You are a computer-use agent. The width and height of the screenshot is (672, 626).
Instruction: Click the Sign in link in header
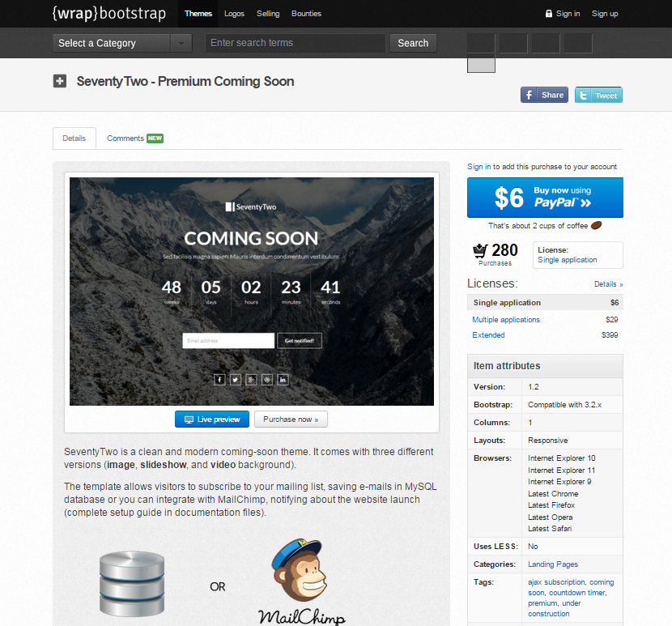click(x=568, y=13)
